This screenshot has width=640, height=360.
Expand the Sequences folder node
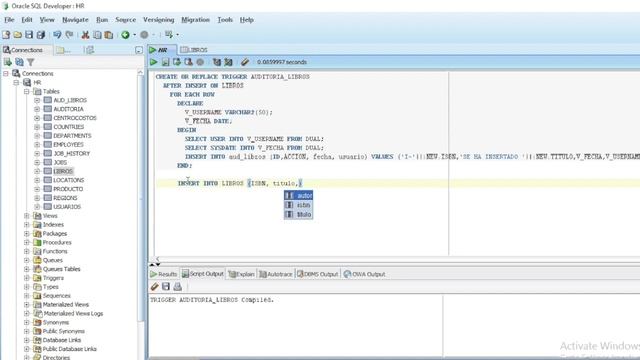click(x=27, y=296)
